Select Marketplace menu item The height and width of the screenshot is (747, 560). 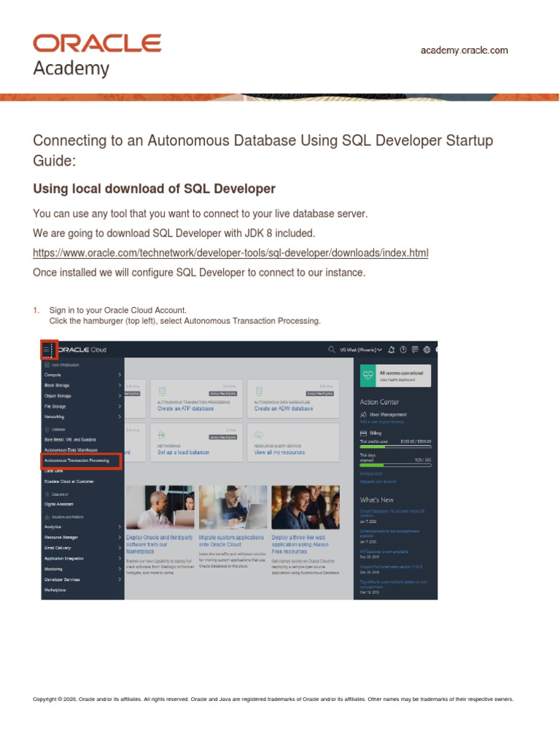tap(55, 589)
